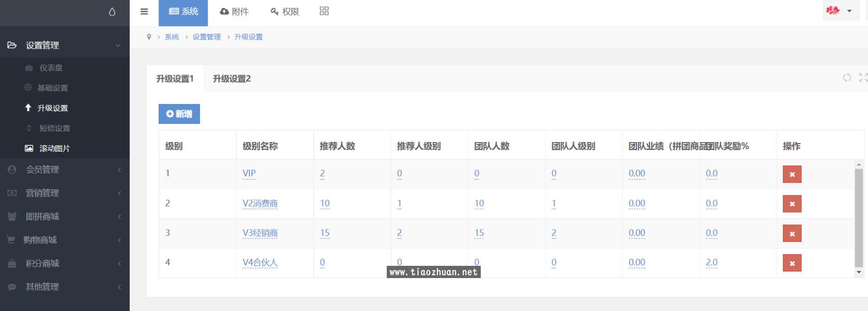Delete the V2消费商 level row

[x=792, y=204]
